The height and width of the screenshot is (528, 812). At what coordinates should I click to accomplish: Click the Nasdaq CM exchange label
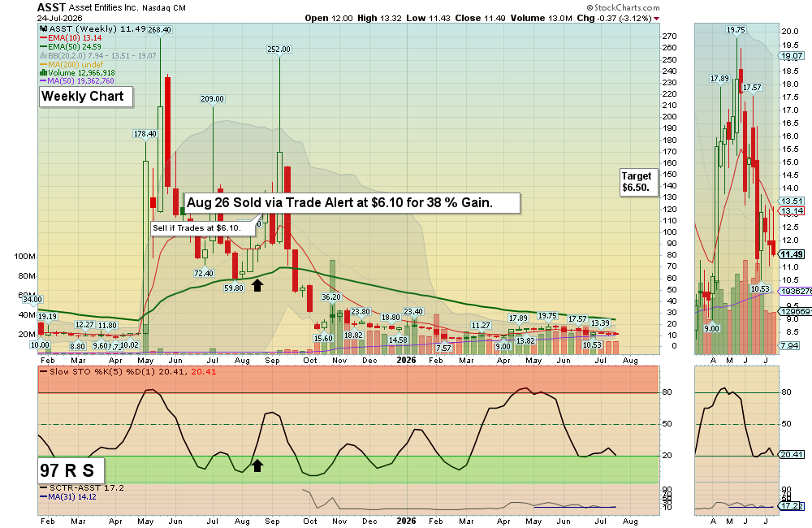[165, 8]
